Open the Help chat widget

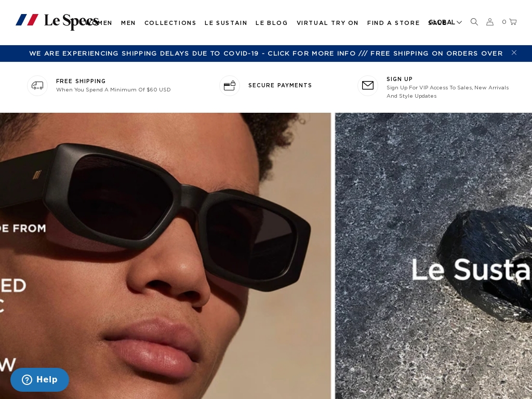39,380
